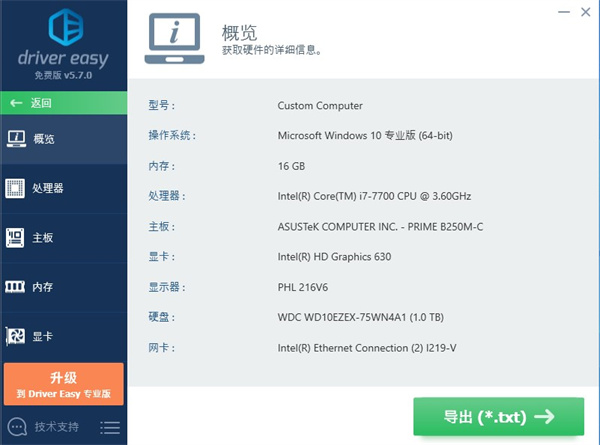Click the 主板 label in overview list
Image resolution: width=600 pixels, height=445 pixels.
pos(161,227)
